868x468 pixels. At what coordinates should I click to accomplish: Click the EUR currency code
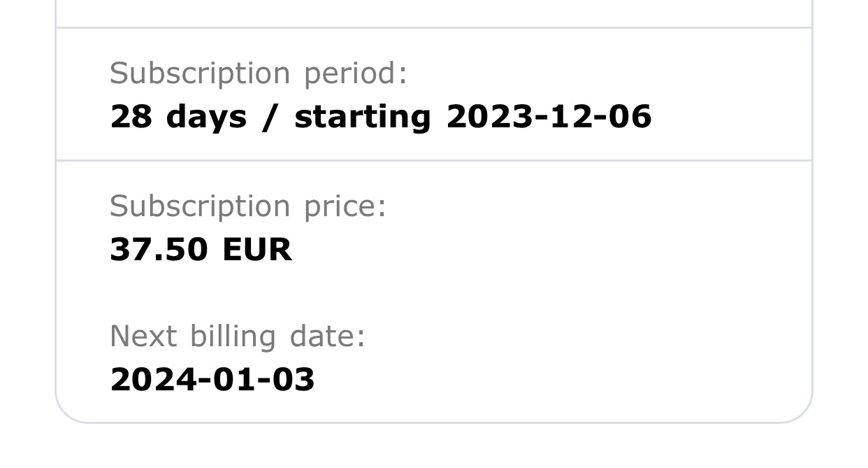pos(256,250)
